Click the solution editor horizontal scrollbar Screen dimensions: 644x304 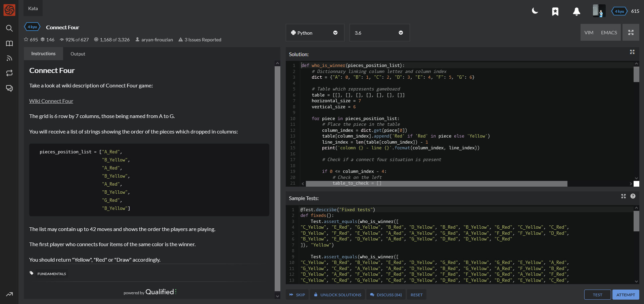(436, 184)
